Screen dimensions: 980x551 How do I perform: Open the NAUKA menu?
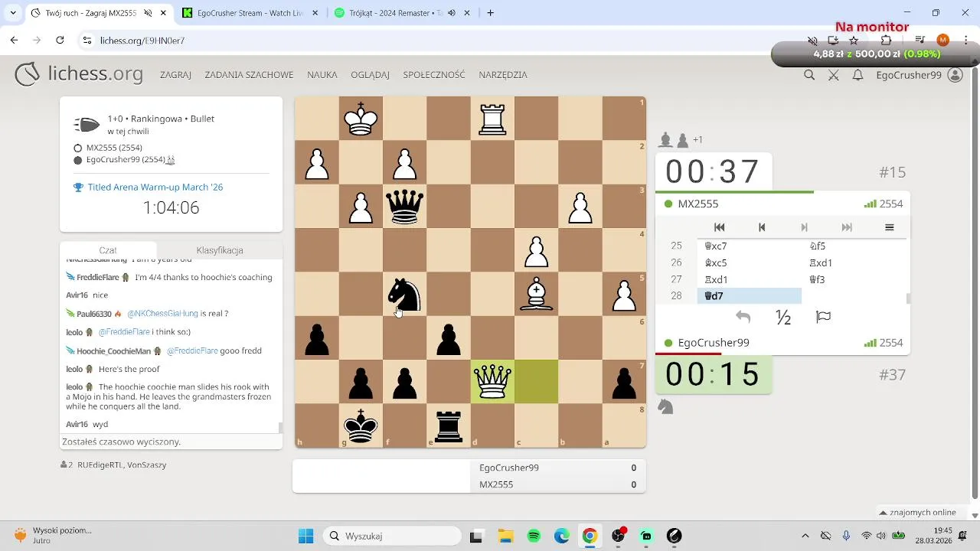[x=322, y=75]
